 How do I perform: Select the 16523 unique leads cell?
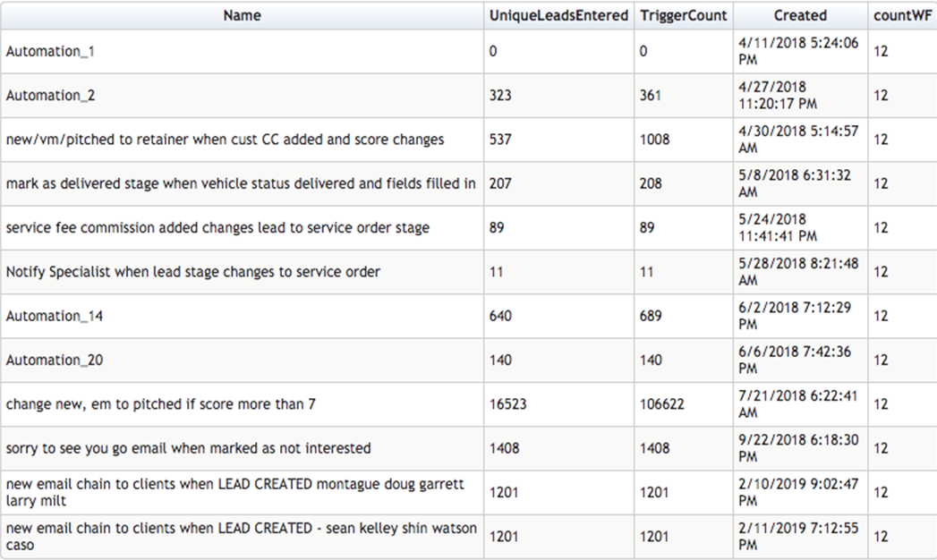point(507,404)
